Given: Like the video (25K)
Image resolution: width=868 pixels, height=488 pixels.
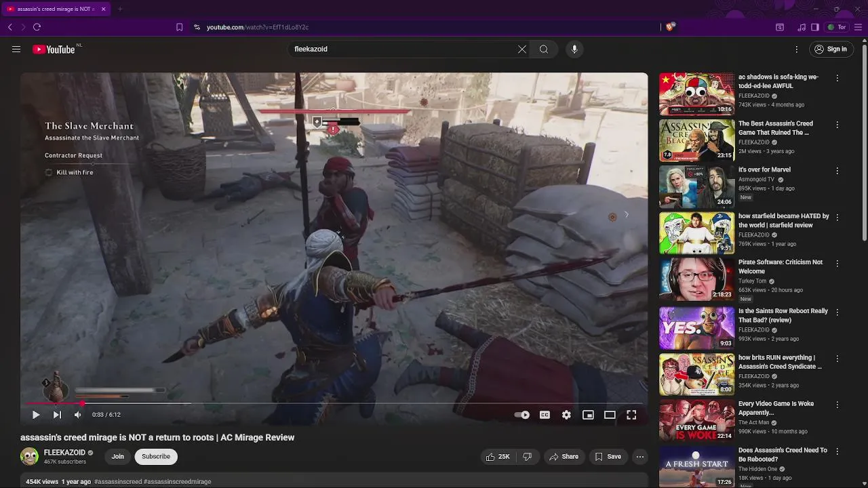Looking at the screenshot, I should tap(498, 457).
